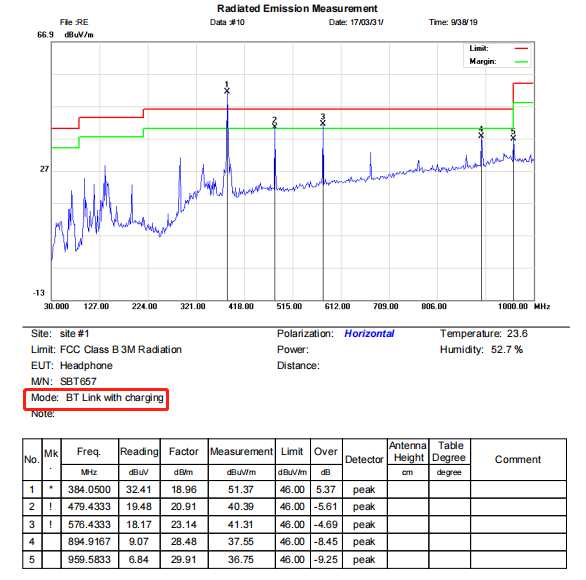Click the x-axis label 321.00
This screenshot has height=580, width=586.
coord(193,306)
